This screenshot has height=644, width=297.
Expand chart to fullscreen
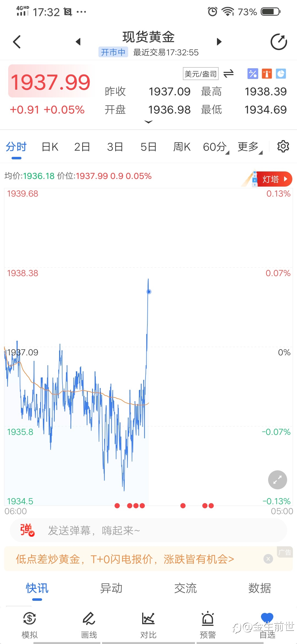click(x=277, y=480)
